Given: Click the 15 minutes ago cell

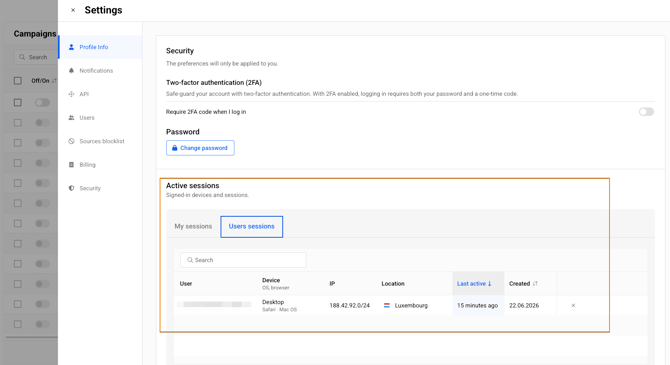Looking at the screenshot, I should [x=478, y=306].
